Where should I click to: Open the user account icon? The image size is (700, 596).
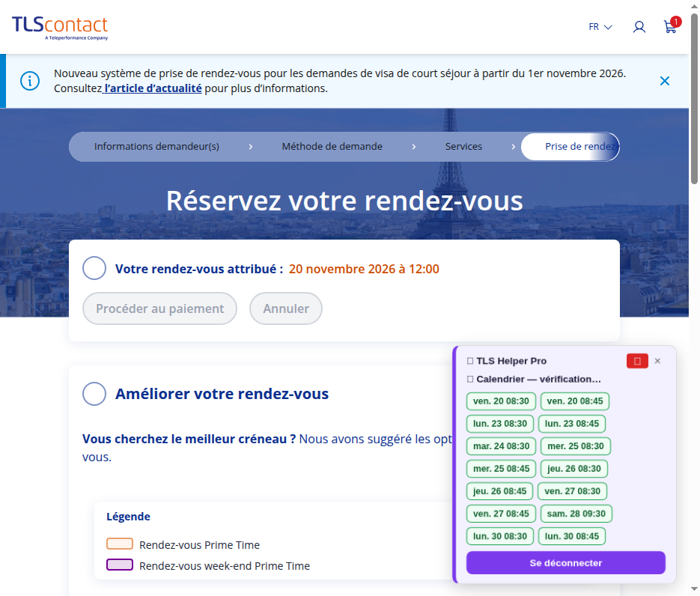tap(639, 27)
